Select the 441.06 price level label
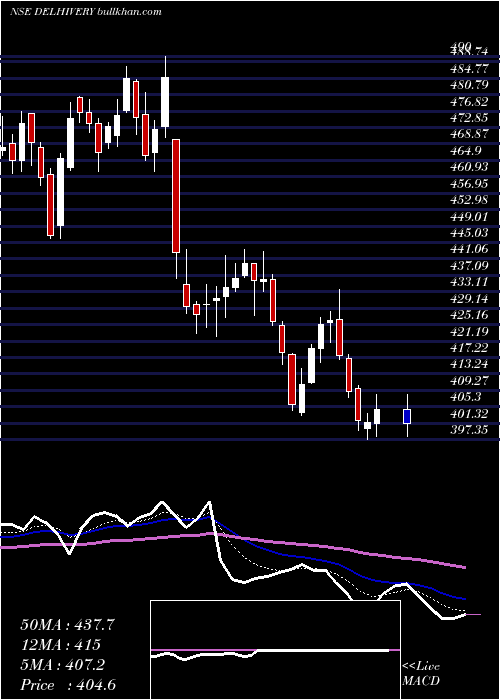 (469, 250)
